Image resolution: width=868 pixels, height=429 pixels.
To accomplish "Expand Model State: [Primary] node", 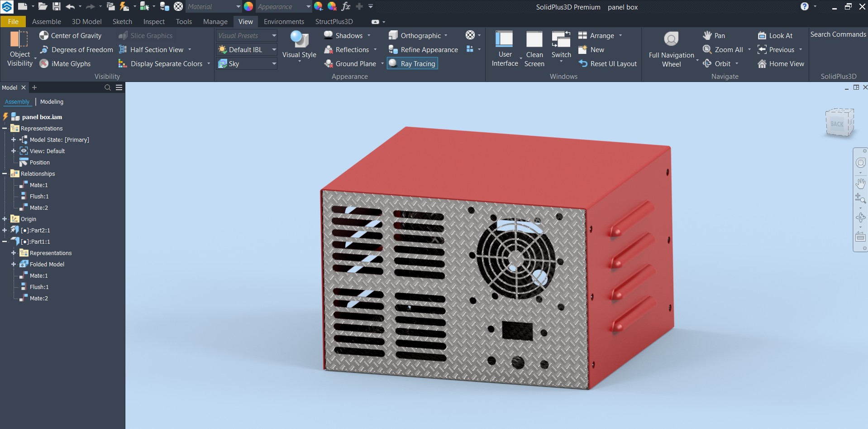I will click(x=14, y=140).
